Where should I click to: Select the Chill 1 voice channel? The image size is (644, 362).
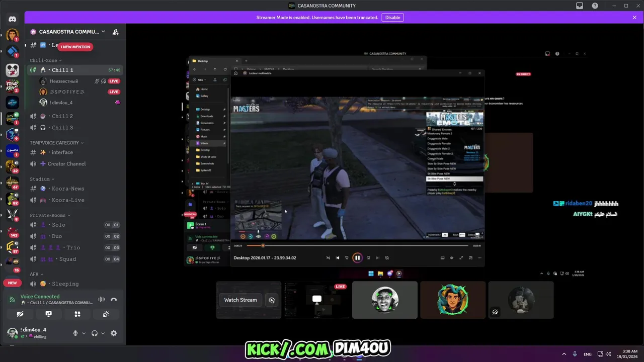pyautogui.click(x=75, y=70)
